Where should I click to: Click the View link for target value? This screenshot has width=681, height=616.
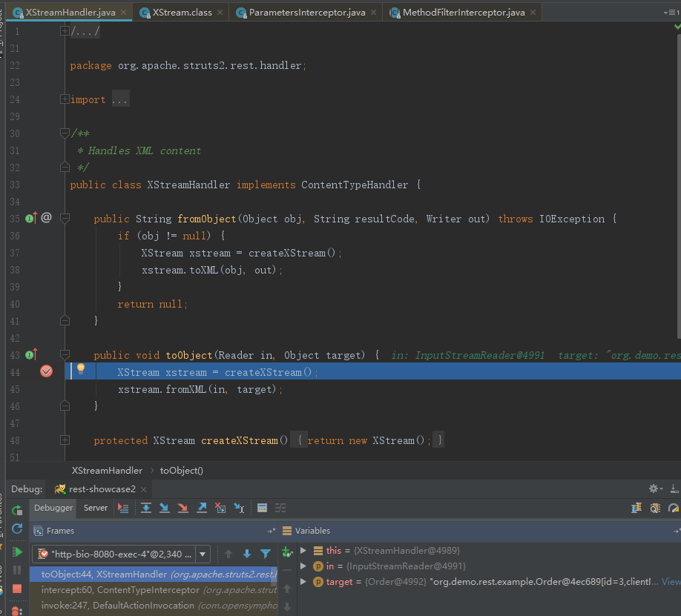click(671, 582)
